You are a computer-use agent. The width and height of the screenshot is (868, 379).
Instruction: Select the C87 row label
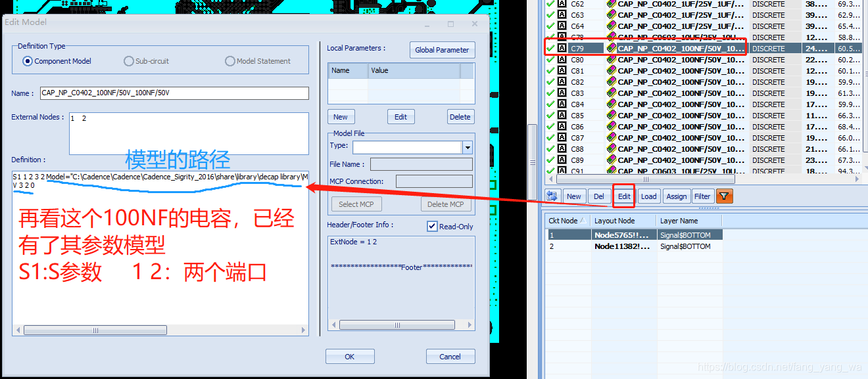click(x=577, y=138)
